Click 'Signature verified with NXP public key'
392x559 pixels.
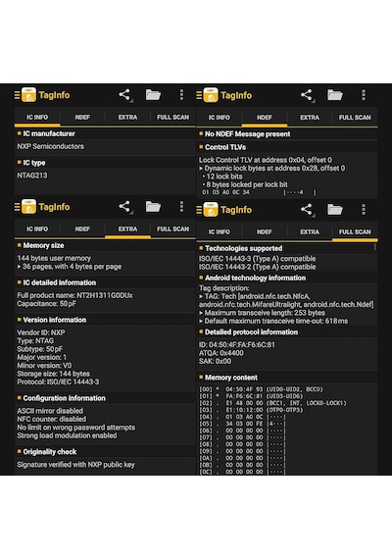pyautogui.click(x=75, y=465)
